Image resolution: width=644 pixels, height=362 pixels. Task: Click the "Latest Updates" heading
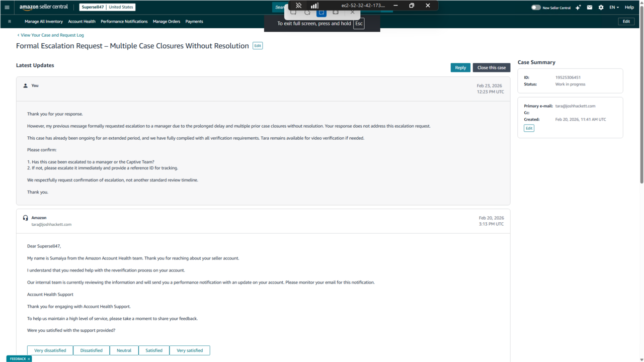(35, 65)
